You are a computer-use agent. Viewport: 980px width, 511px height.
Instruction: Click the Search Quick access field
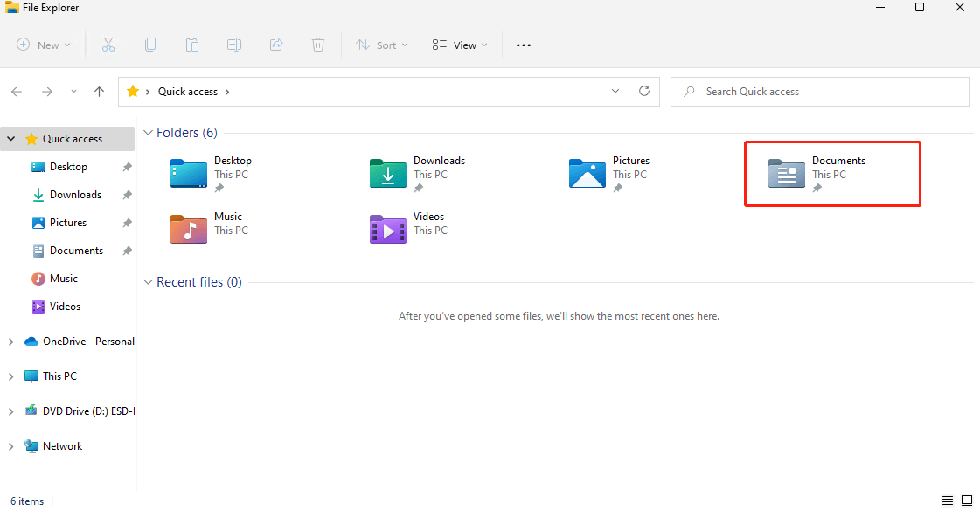tap(820, 92)
